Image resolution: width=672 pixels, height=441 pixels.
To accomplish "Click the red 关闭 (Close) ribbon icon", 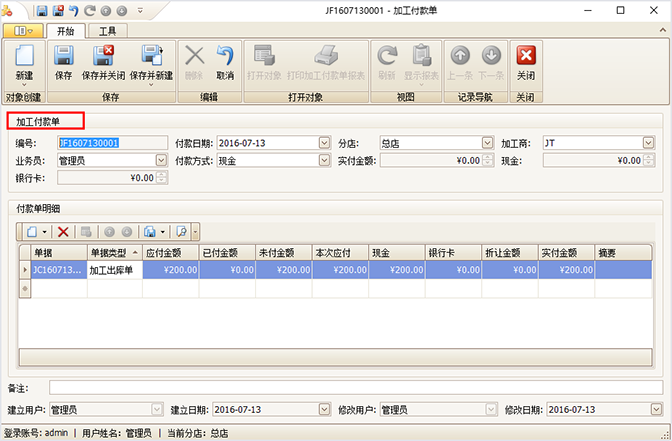I will click(525, 62).
